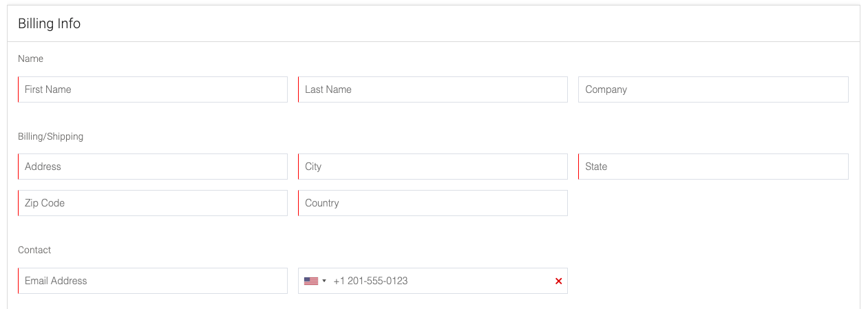The height and width of the screenshot is (309, 868).
Task: Click the Country input field
Action: [x=433, y=203]
